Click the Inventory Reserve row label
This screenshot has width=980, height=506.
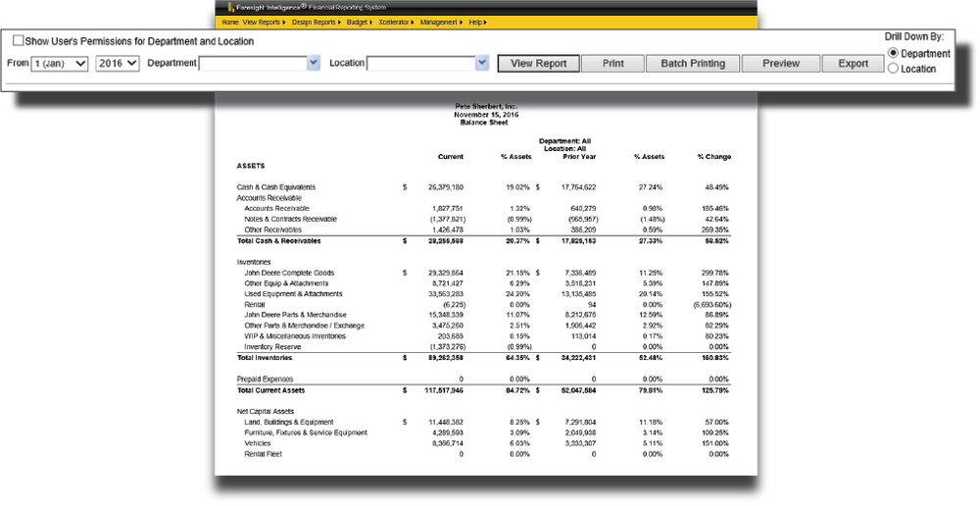[x=272, y=346]
